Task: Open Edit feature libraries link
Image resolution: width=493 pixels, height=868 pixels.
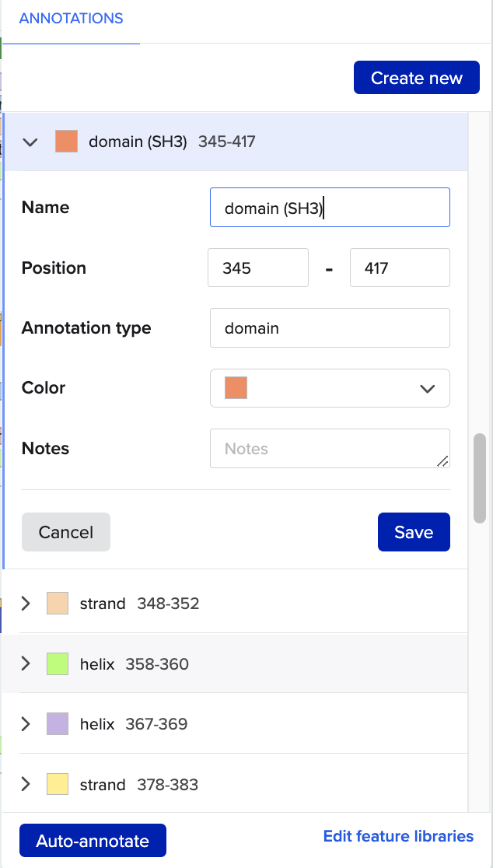Action: [398, 836]
